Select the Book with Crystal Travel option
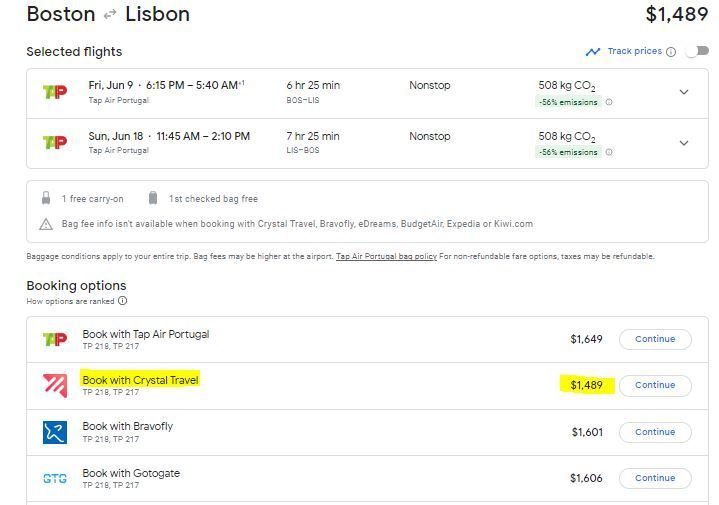Viewport: 719px width, 505px height. [x=141, y=380]
